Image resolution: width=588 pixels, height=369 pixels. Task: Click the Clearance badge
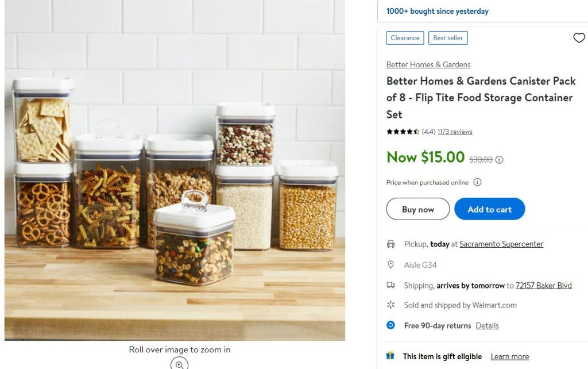pos(405,38)
